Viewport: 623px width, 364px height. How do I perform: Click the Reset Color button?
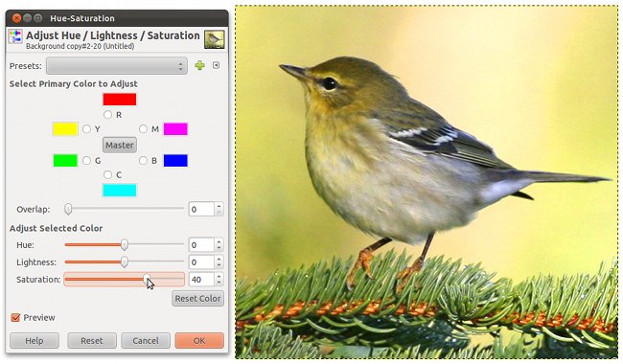197,299
